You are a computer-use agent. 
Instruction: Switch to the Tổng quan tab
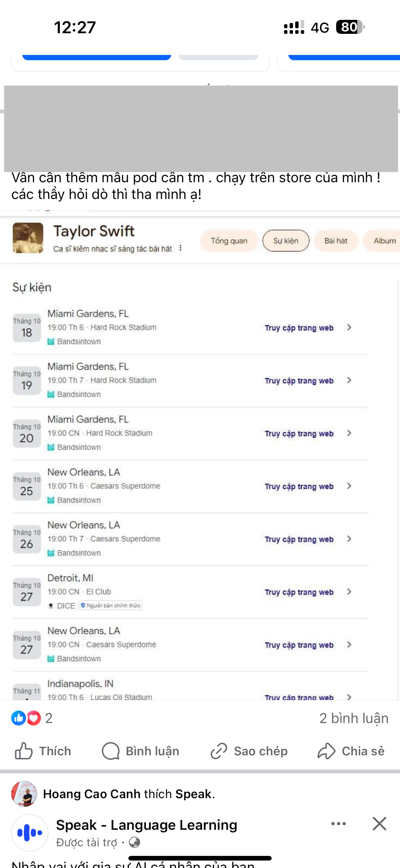pos(229,241)
